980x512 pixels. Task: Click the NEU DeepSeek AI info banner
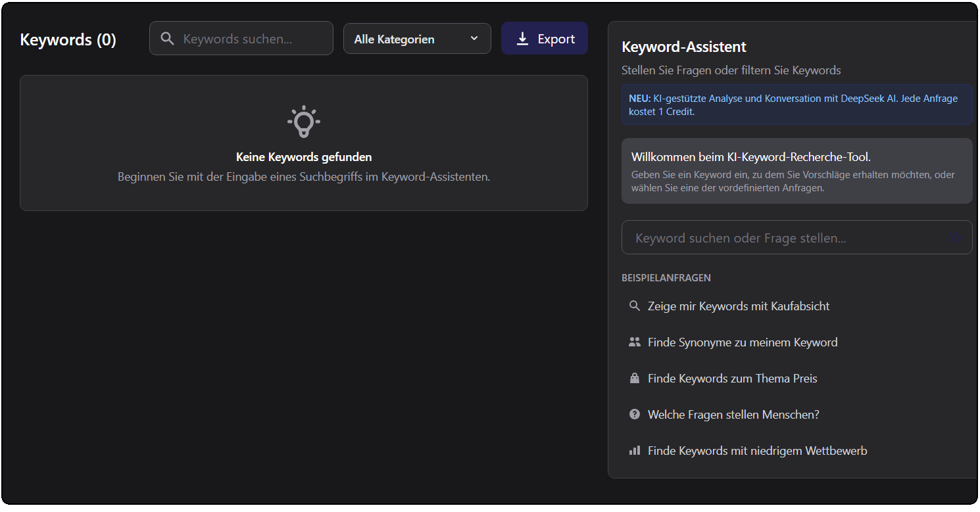(x=796, y=105)
